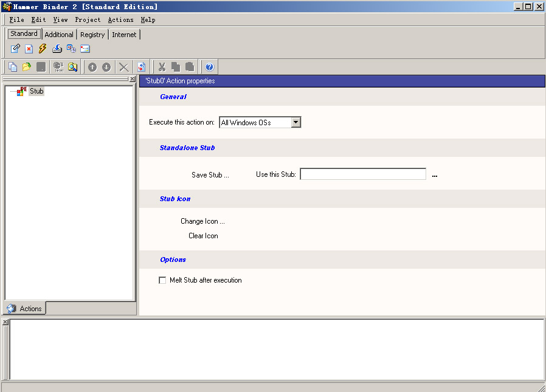Click the PE icon beside the Stub tree item
Viewport: 546px width, 392px height.
pyautogui.click(x=22, y=91)
